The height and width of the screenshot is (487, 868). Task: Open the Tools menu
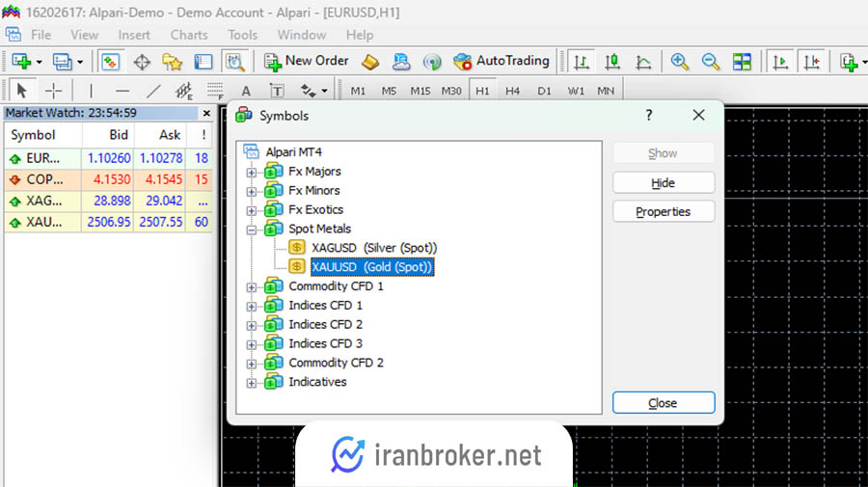coord(242,35)
